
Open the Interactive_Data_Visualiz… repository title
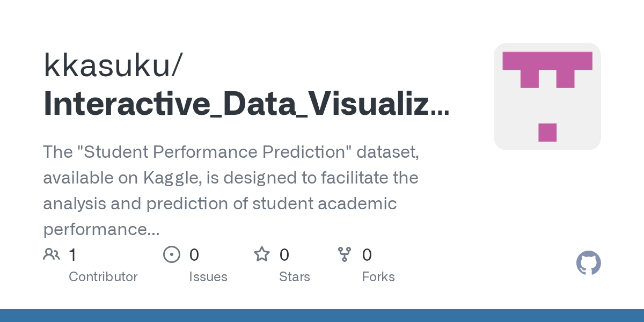coord(246,105)
